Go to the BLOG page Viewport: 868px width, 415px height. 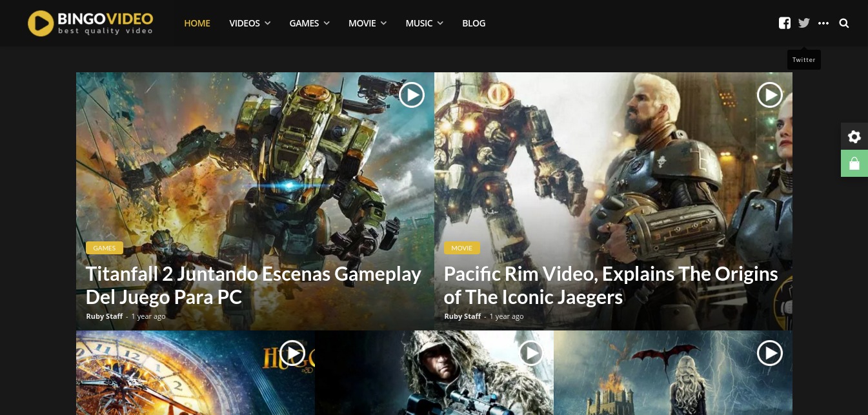click(x=474, y=23)
